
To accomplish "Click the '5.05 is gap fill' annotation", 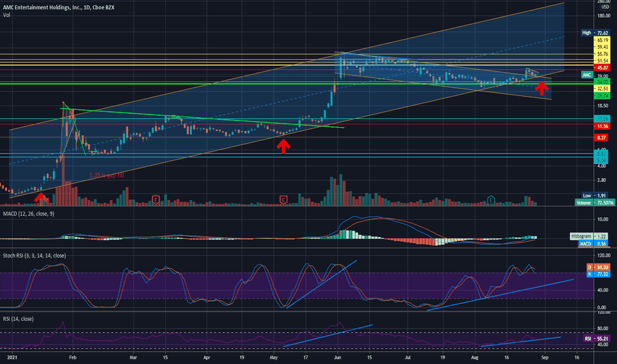I will tap(107, 175).
